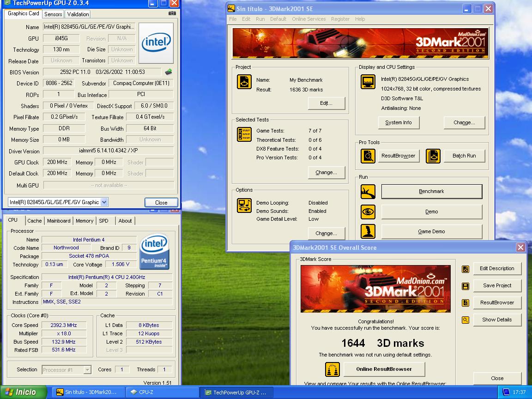Image resolution: width=532 pixels, height=399 pixels.
Task: Click the Project Edit... button
Action: click(x=326, y=103)
